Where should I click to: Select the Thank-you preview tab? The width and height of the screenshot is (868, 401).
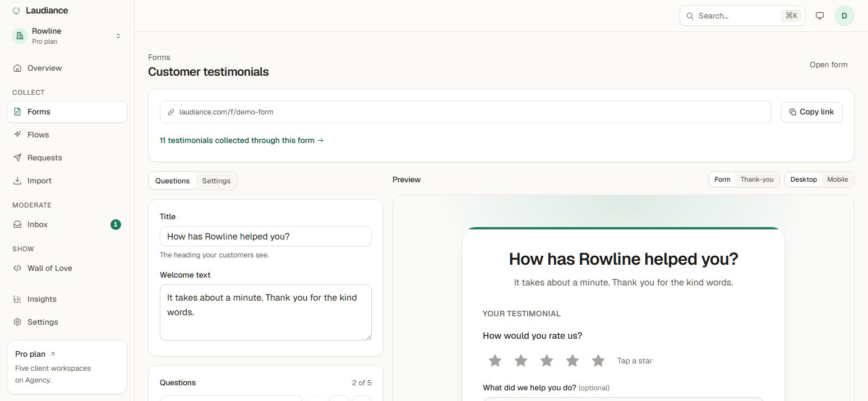[756, 179]
